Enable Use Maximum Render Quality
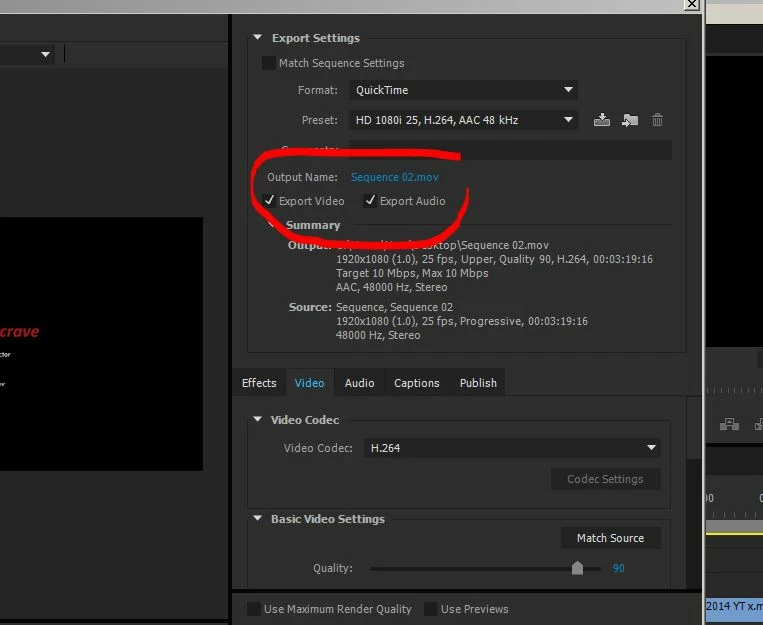The image size is (763, 625). pos(254,608)
